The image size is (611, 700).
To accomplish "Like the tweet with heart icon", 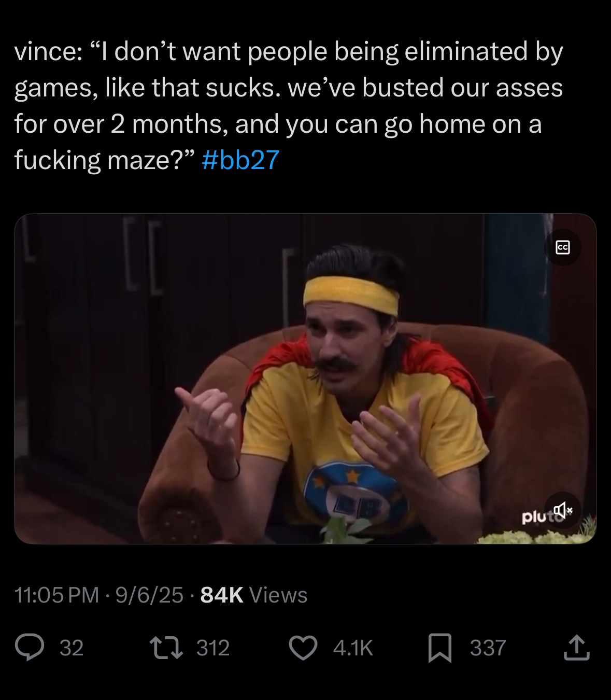I will [303, 648].
